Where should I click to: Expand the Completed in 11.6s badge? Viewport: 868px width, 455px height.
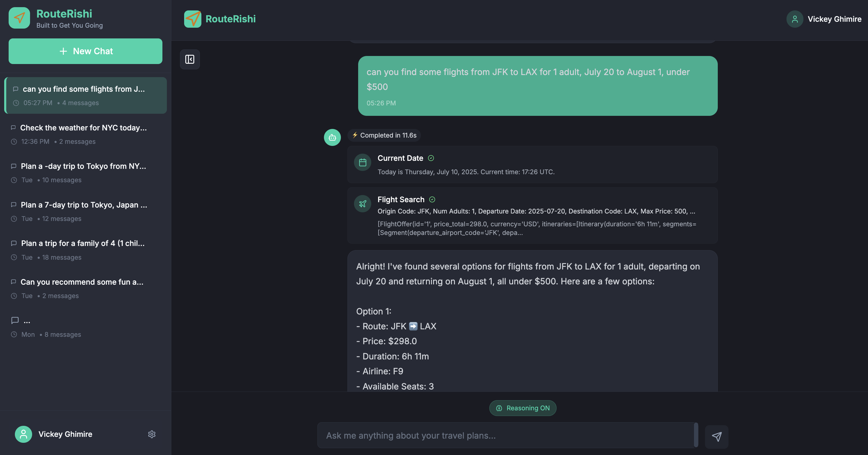[x=384, y=135]
